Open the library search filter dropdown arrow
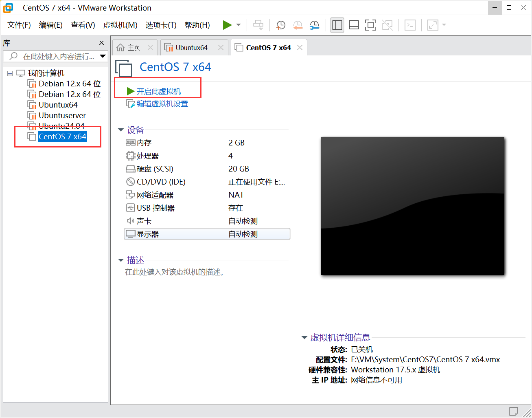The height and width of the screenshot is (418, 532). pos(103,56)
